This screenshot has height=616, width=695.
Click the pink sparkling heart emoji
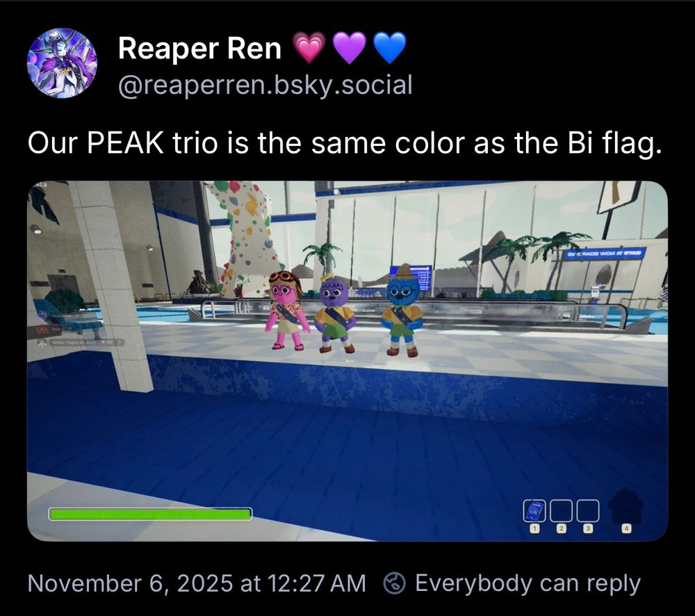click(309, 47)
